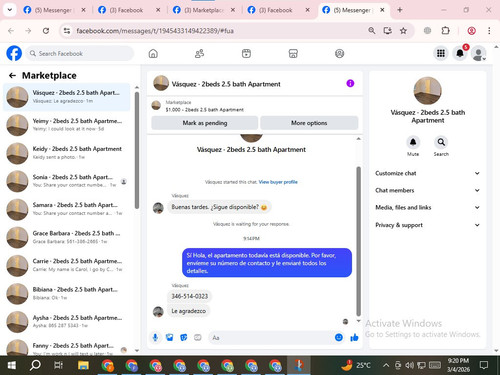This screenshot has width=500, height=375.
Task: Click More options button
Action: 309,123
